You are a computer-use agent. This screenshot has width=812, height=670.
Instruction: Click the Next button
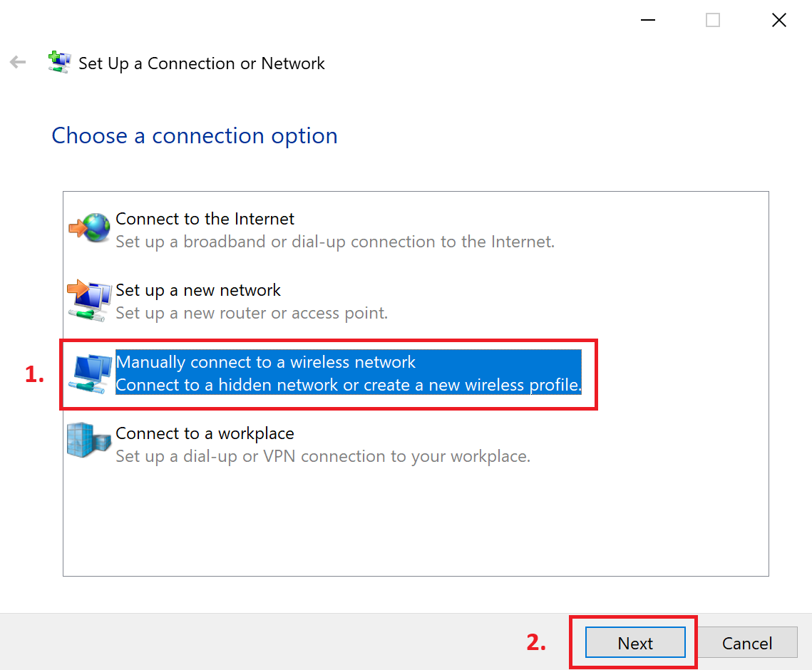pyautogui.click(x=634, y=642)
